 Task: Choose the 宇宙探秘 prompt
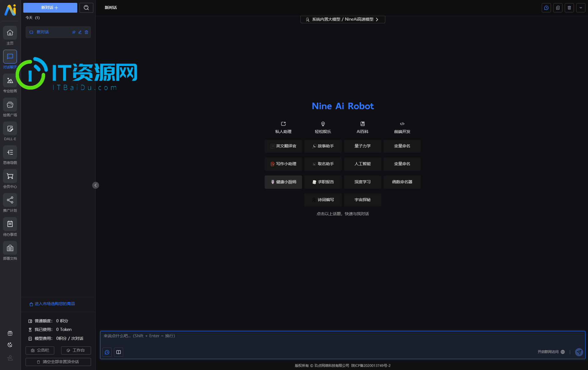[363, 200]
